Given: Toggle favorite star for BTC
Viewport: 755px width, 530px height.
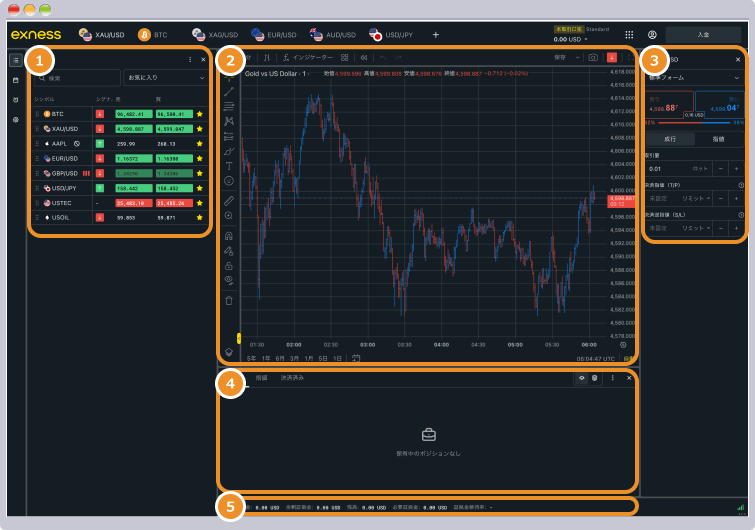Looking at the screenshot, I should (x=199, y=115).
